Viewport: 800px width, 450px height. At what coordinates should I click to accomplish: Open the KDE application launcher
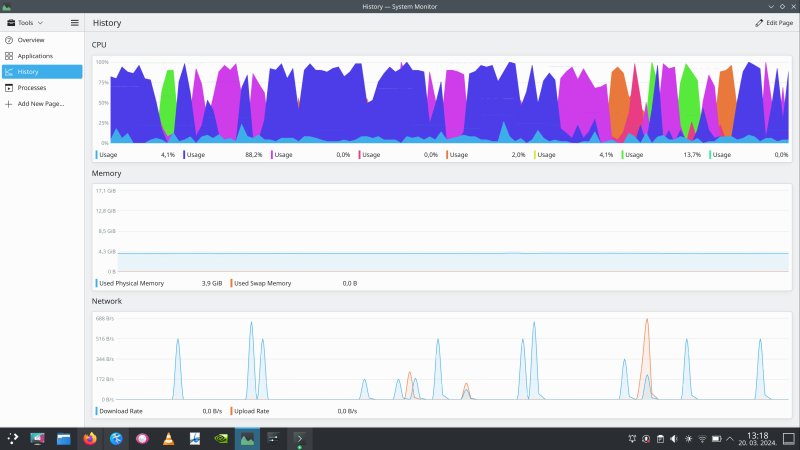pyautogui.click(x=13, y=438)
